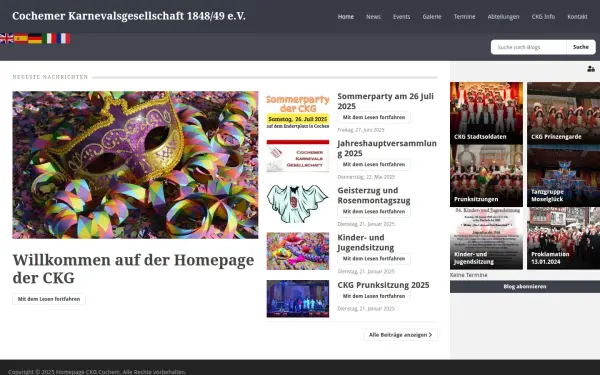Screen dimensions: 600x375
Task: Open the Galerie menu
Action: click(432, 16)
